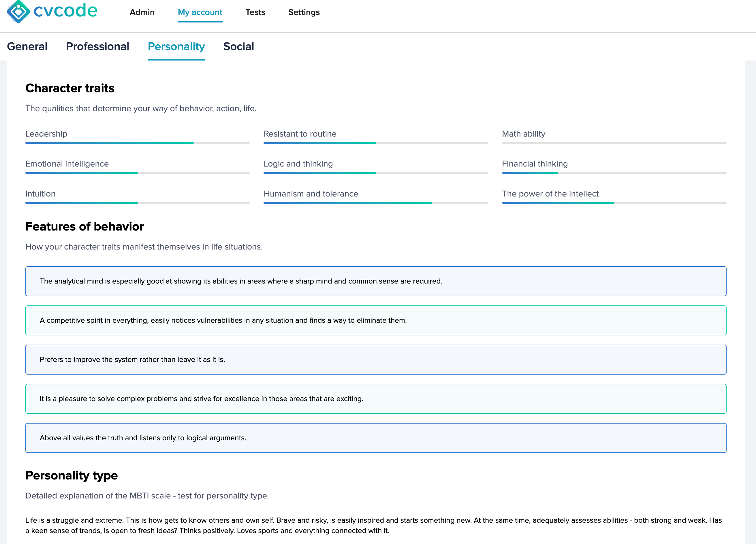Select the card about improving the system
756x544 pixels.
(x=375, y=359)
